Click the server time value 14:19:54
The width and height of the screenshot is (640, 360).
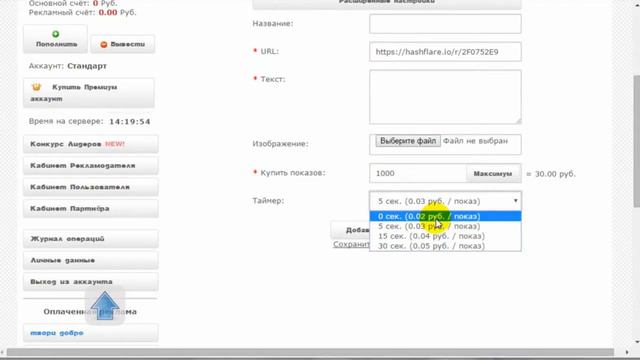tap(130, 122)
